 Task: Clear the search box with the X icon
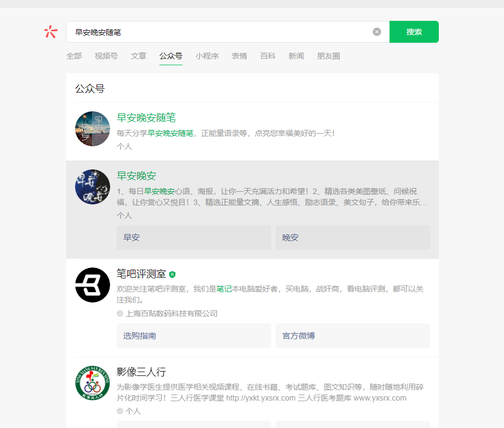(377, 32)
